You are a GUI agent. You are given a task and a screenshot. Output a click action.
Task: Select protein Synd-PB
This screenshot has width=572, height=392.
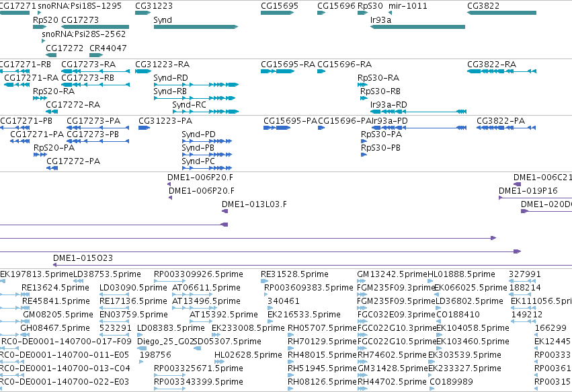pyautogui.click(x=207, y=155)
